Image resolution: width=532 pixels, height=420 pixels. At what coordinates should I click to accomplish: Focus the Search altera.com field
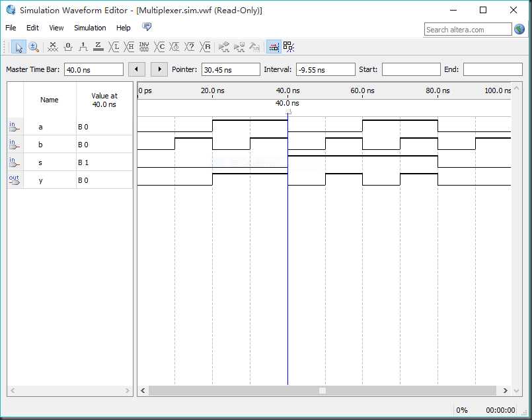(x=468, y=30)
